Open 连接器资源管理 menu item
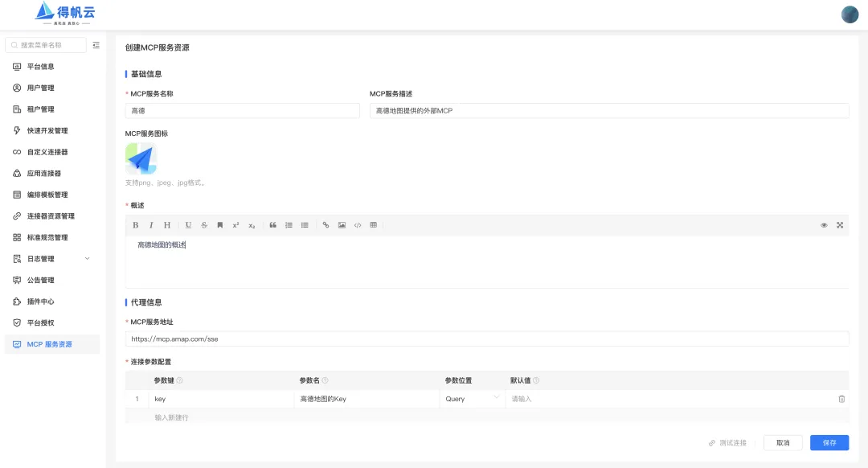Viewport: 868px width, 468px height. pos(52,216)
